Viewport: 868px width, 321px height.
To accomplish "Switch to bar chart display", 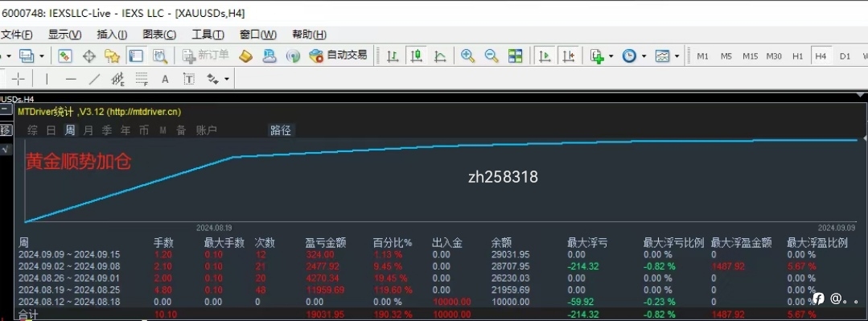I will tap(393, 56).
